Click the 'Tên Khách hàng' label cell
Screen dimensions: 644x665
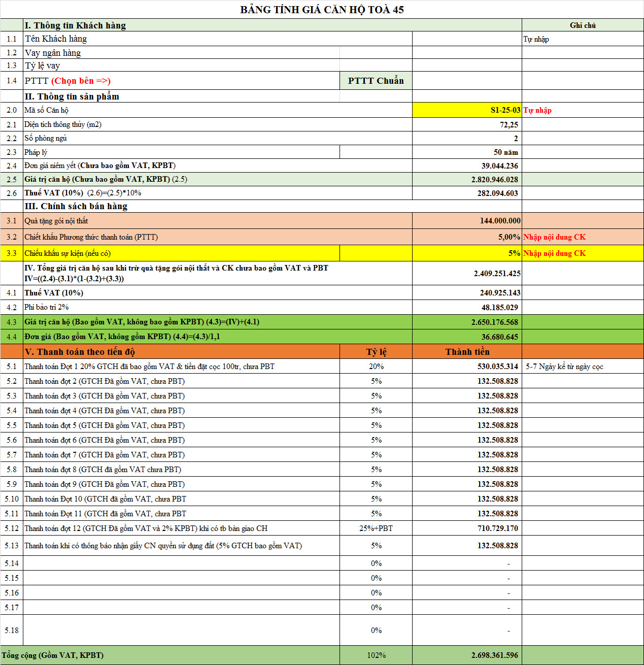point(56,39)
